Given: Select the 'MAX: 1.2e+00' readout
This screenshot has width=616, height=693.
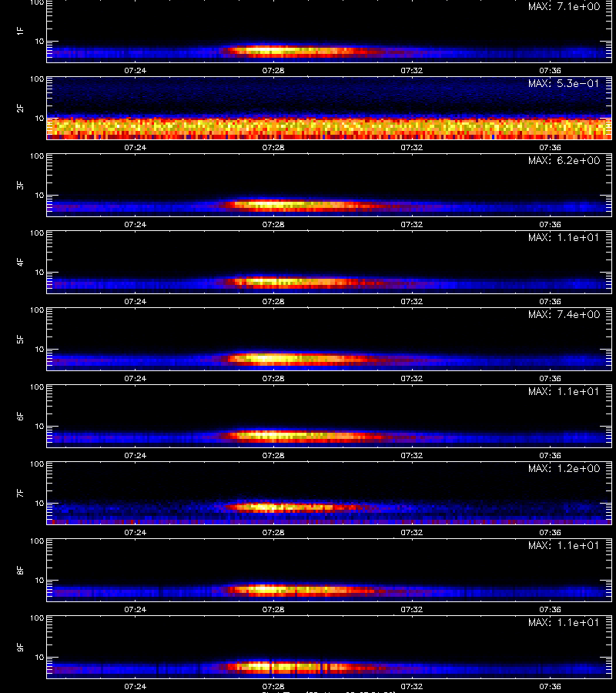Looking at the screenshot, I should tap(564, 468).
